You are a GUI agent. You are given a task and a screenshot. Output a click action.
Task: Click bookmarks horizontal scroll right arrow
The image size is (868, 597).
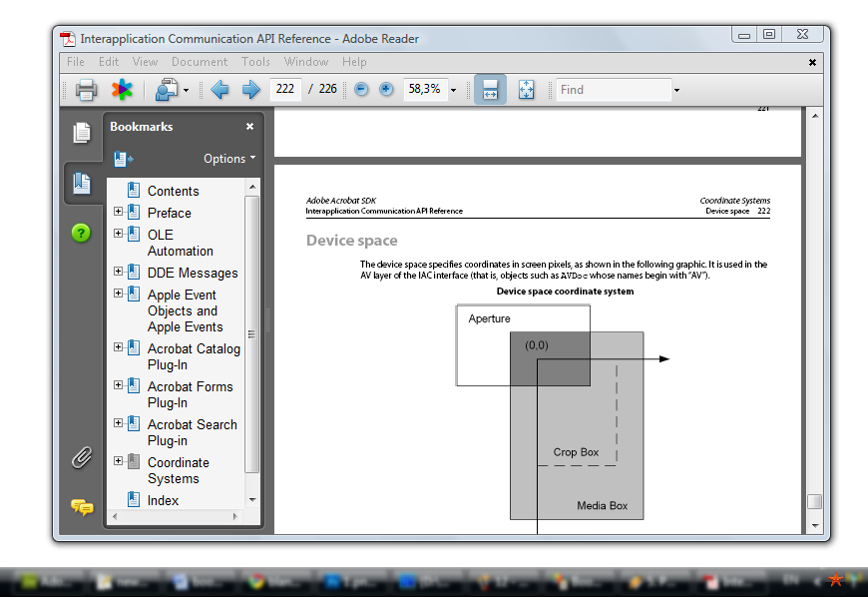pos(235,517)
